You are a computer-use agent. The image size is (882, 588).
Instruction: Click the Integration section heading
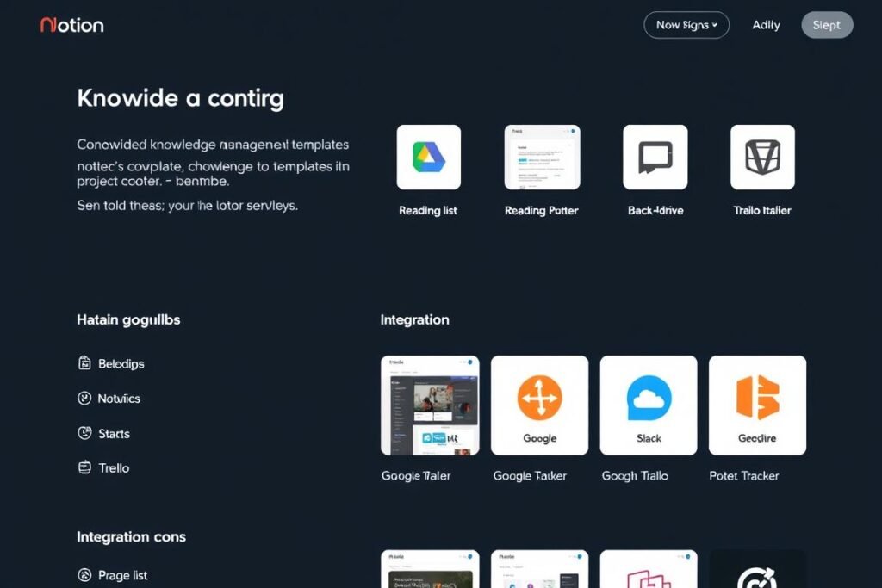414,319
